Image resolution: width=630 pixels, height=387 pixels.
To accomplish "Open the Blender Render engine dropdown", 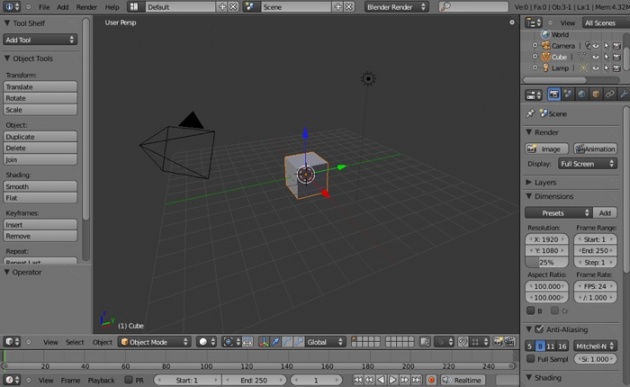I will tap(396, 7).
